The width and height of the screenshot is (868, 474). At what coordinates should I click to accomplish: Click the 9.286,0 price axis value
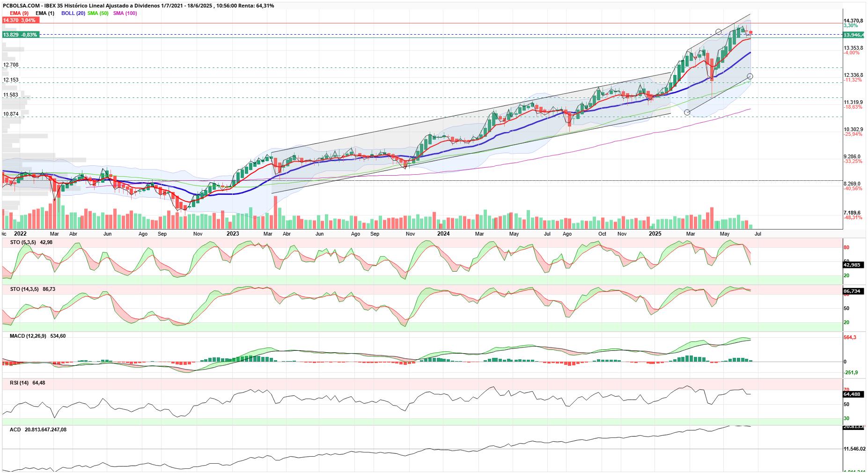pos(852,156)
